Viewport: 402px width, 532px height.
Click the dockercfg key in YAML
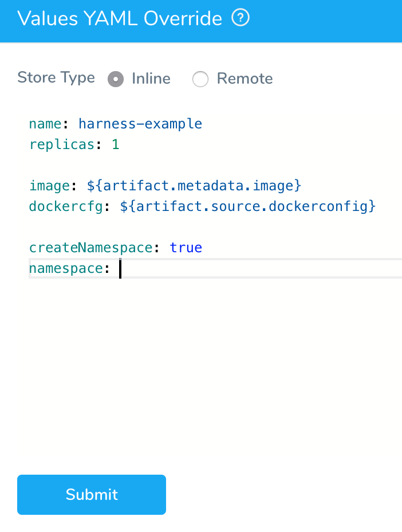pyautogui.click(x=66, y=206)
